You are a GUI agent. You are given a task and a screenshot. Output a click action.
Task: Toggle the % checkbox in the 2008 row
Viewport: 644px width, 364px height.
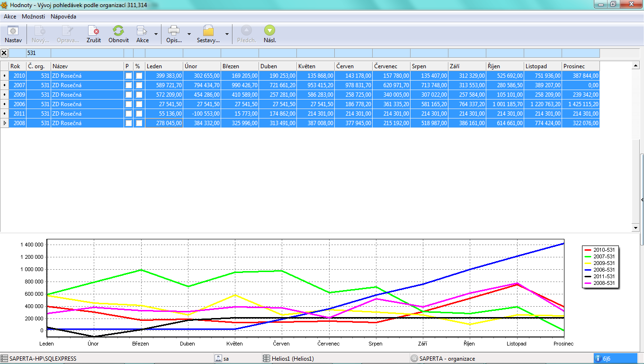point(139,123)
